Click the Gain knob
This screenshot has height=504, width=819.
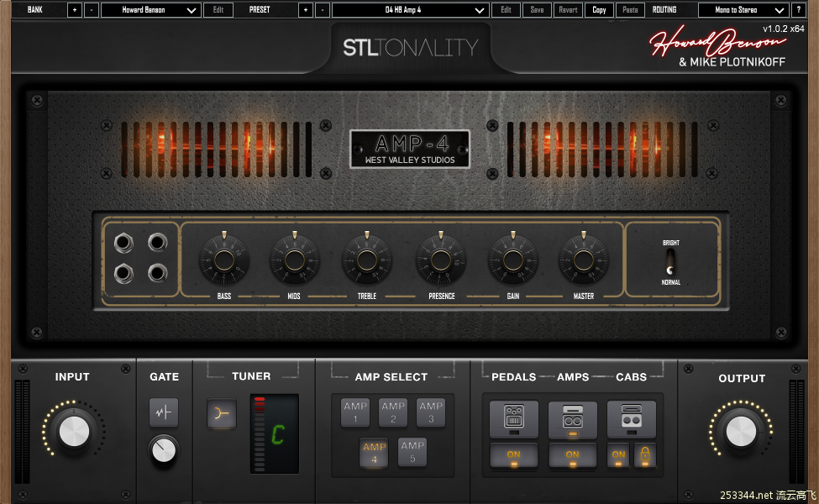pos(513,260)
